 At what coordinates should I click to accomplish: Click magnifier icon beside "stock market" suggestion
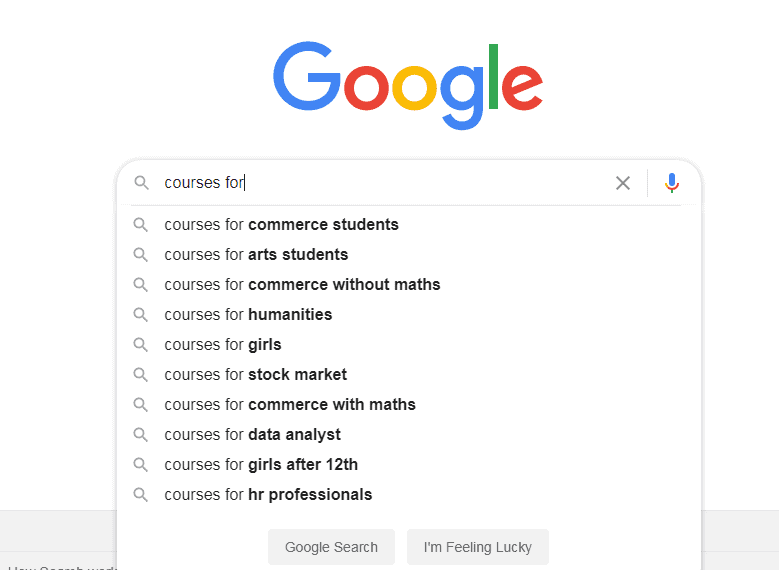(x=141, y=375)
